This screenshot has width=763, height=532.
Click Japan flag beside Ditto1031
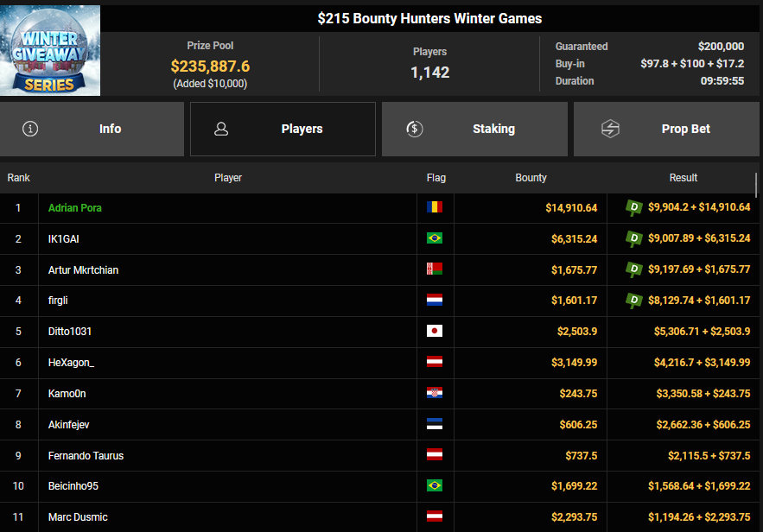pos(434,332)
